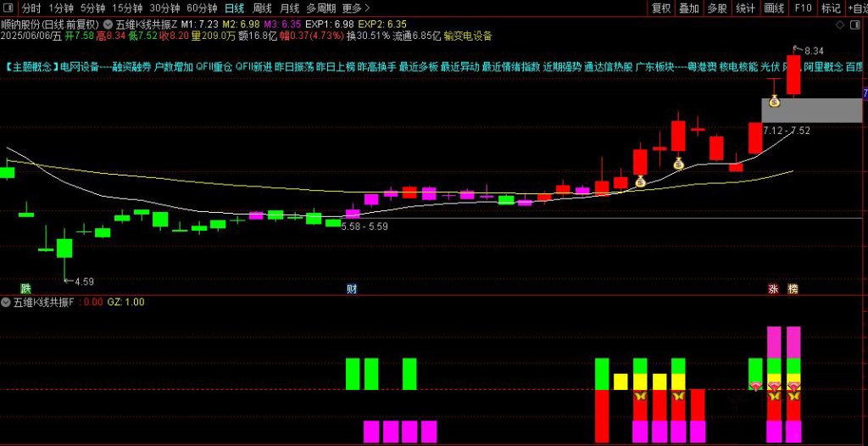Switch to the 分时 intraday tab
The width and height of the screenshot is (868, 446).
click(x=31, y=8)
